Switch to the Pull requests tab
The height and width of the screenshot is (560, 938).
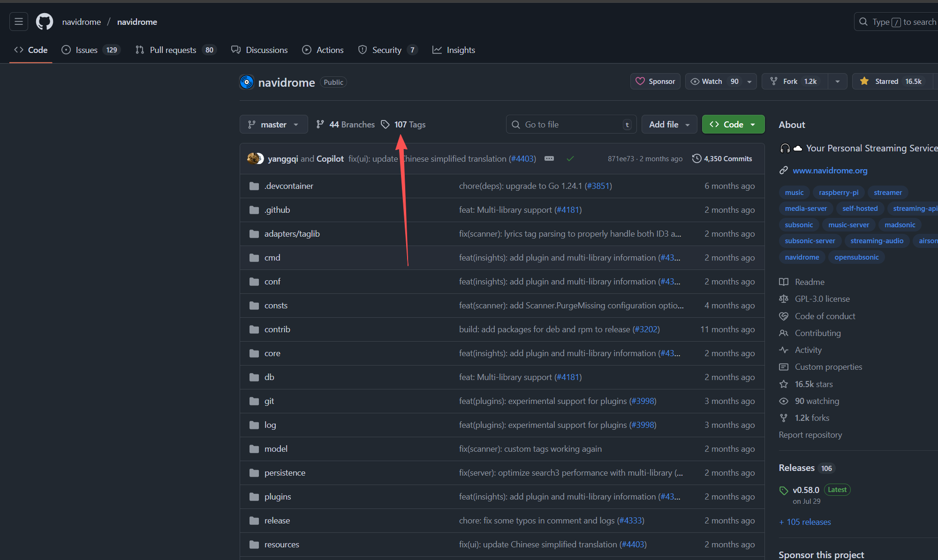coord(173,50)
